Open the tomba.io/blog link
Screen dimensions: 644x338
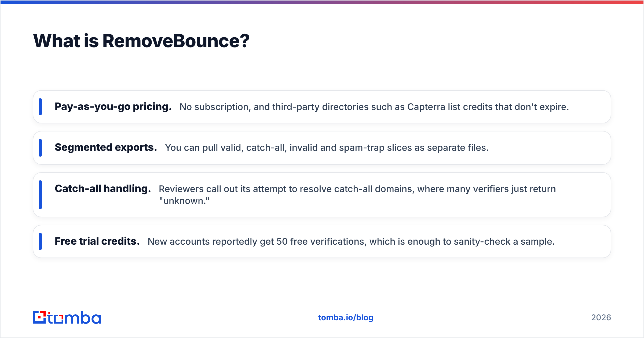coord(346,318)
